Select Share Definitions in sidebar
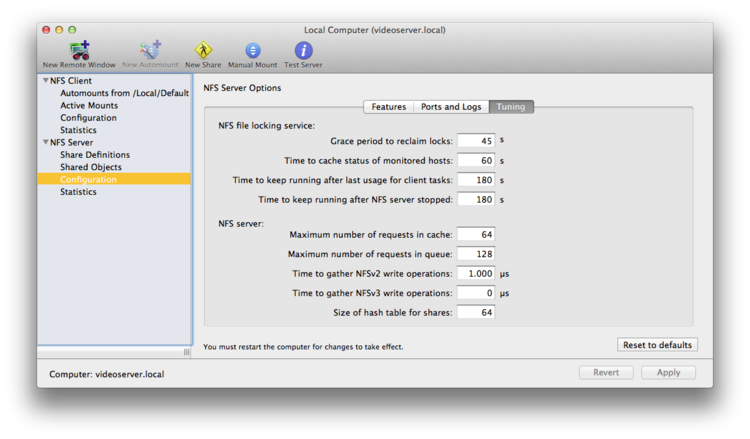 (95, 154)
